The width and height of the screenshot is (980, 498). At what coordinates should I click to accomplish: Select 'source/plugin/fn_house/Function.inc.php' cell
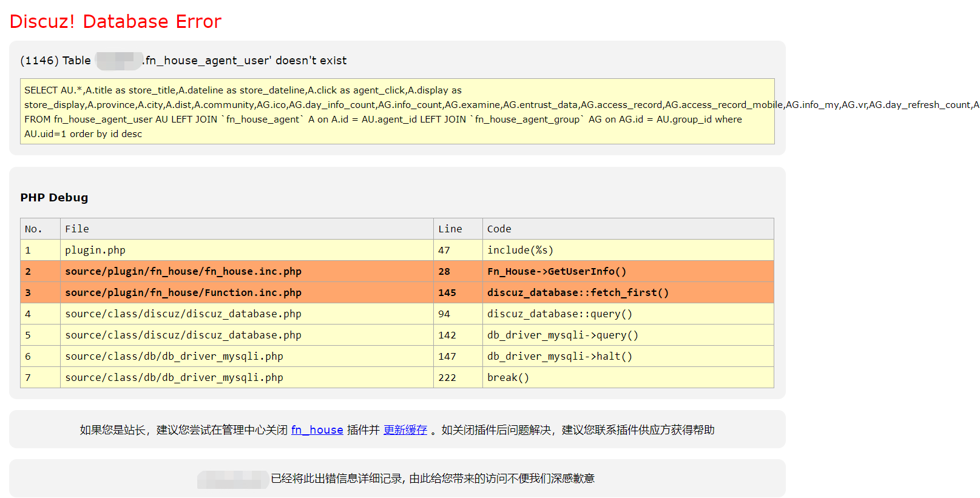[247, 292]
